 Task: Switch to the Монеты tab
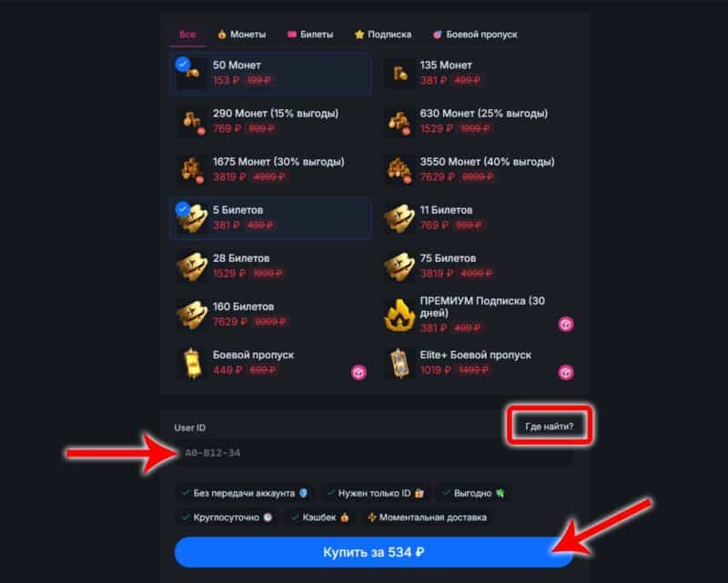pos(242,35)
